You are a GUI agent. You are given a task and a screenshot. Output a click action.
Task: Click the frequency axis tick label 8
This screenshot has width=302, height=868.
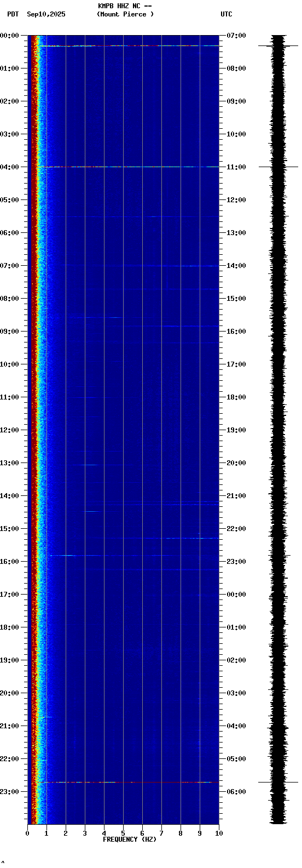pos(181,833)
